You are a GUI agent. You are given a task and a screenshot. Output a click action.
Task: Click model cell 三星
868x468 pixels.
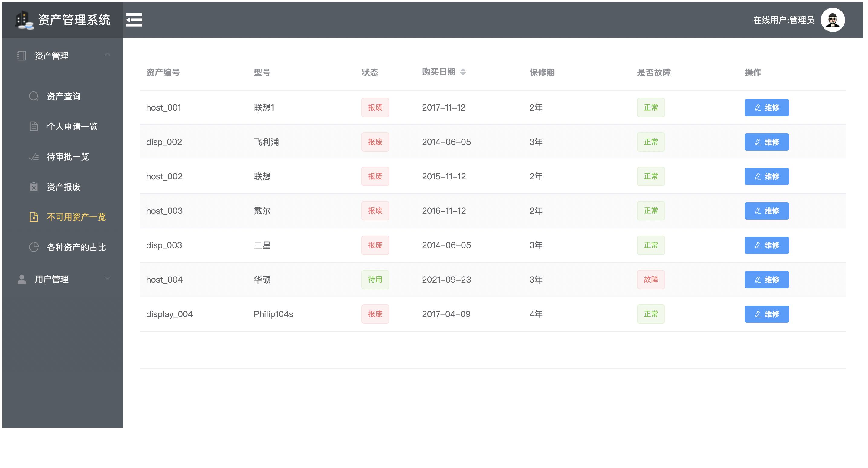click(x=262, y=245)
